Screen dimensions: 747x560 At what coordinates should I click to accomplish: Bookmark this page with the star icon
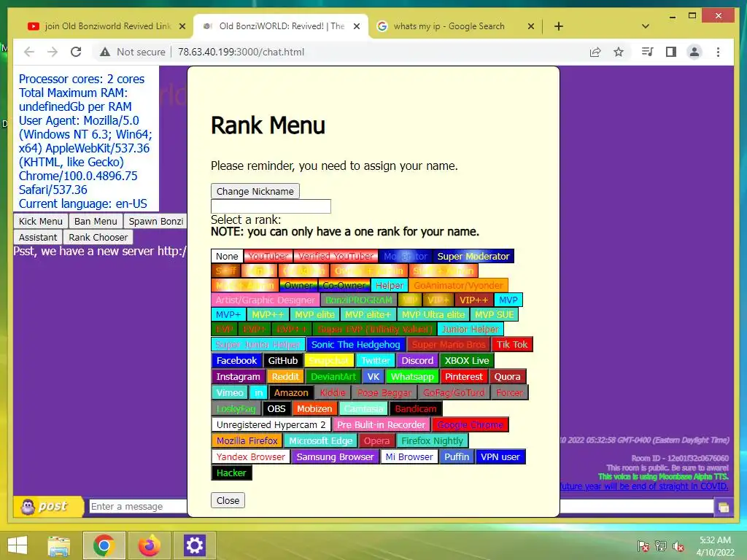[x=619, y=52]
